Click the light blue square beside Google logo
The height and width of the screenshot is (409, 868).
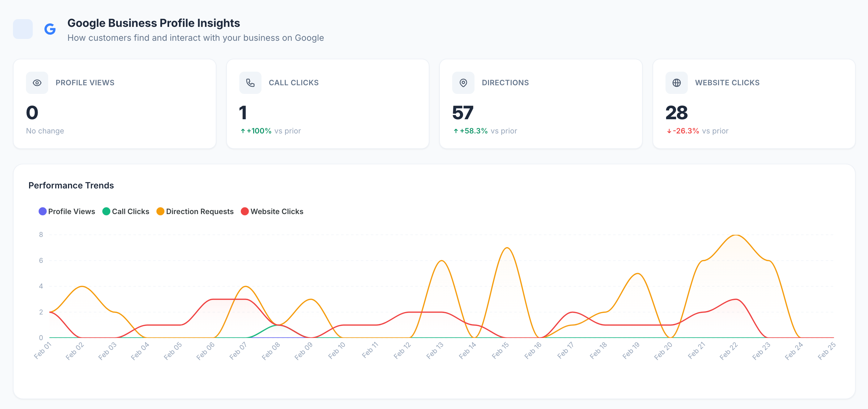point(23,29)
